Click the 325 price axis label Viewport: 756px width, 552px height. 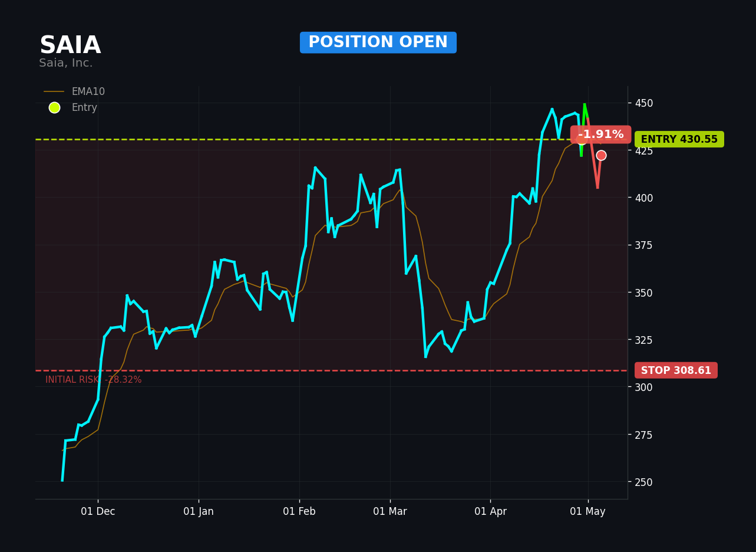[644, 340]
